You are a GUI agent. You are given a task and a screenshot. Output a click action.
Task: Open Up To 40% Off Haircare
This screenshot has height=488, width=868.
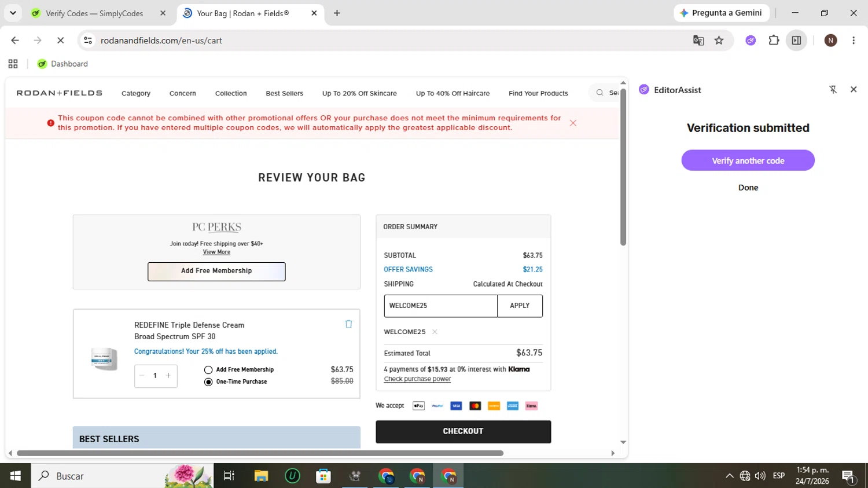(453, 93)
